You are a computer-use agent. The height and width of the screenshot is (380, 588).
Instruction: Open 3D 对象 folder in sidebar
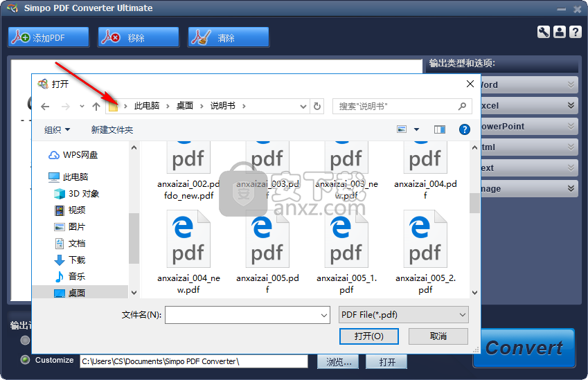tap(76, 193)
